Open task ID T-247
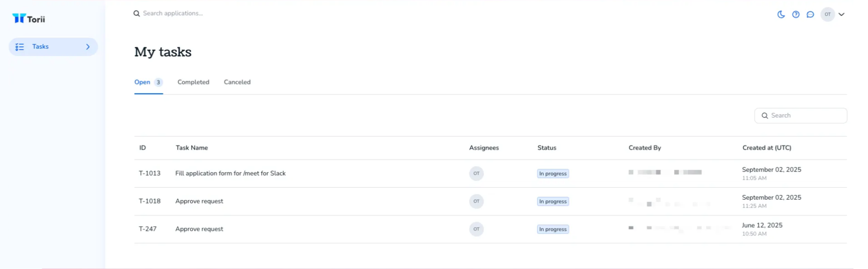 coord(148,229)
